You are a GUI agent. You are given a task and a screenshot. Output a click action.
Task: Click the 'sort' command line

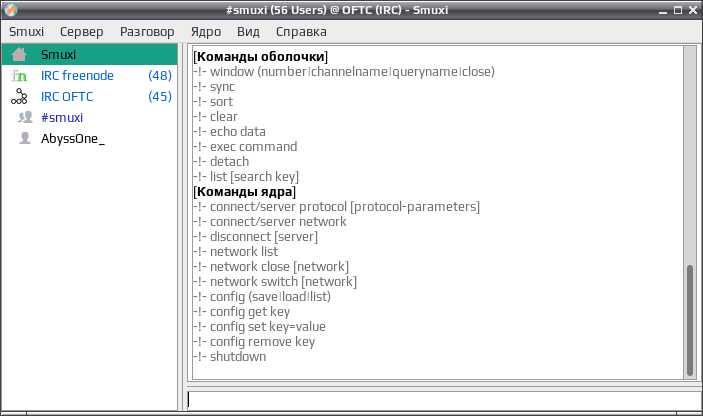coord(213,102)
